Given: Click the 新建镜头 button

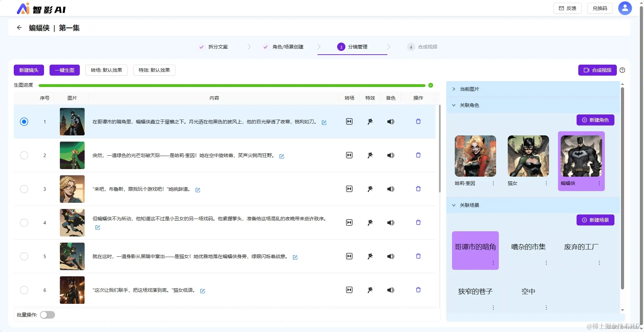Looking at the screenshot, I should 29,70.
